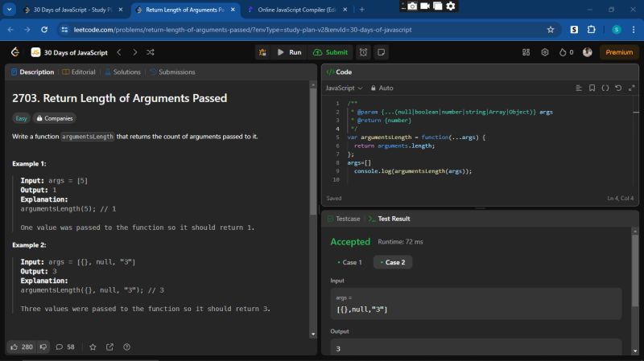Click the args input value box
This screenshot has width=644, height=361.
point(476,304)
